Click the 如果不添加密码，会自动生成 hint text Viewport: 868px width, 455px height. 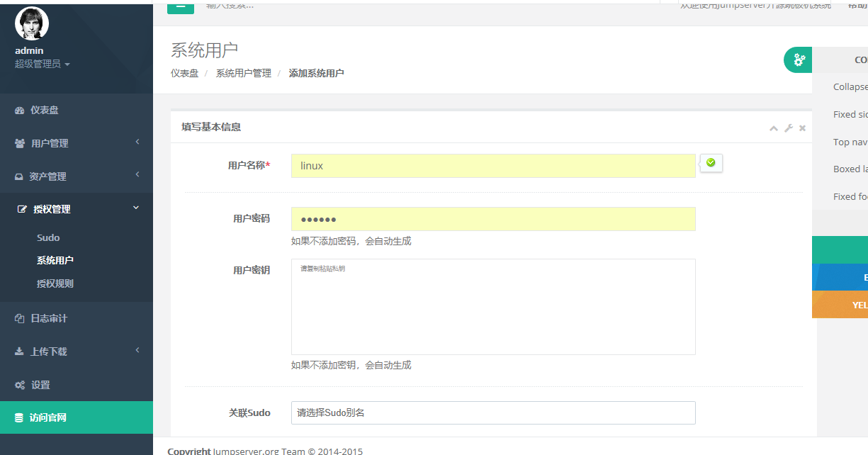(x=351, y=241)
